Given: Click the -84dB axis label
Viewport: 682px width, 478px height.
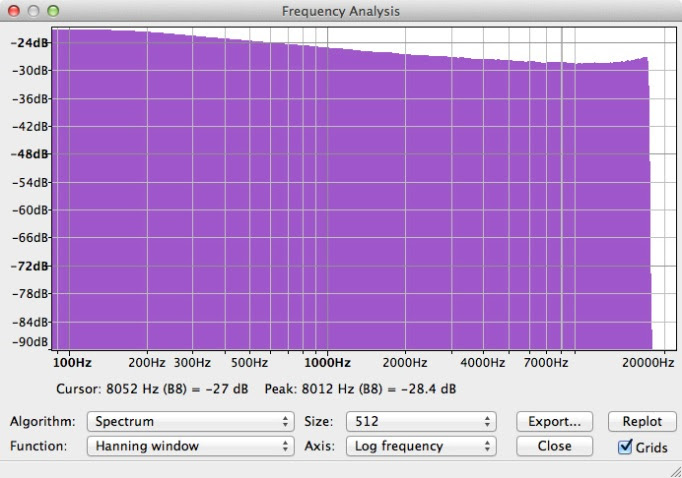Looking at the screenshot, I should [30, 322].
